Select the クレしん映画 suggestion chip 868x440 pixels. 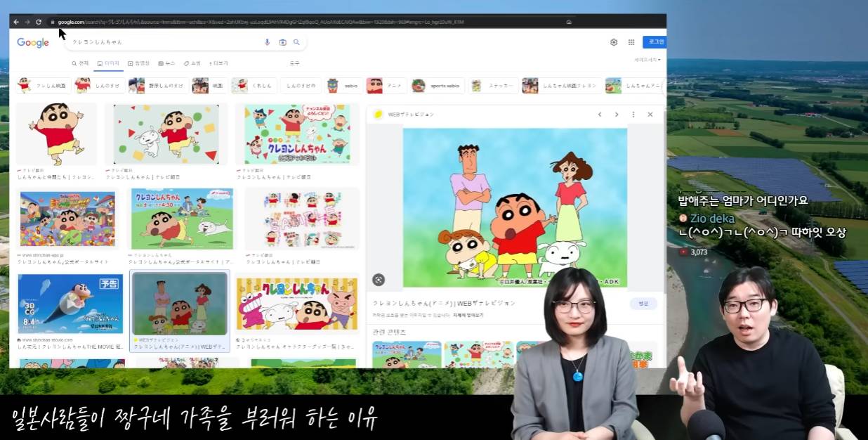[x=43, y=86]
